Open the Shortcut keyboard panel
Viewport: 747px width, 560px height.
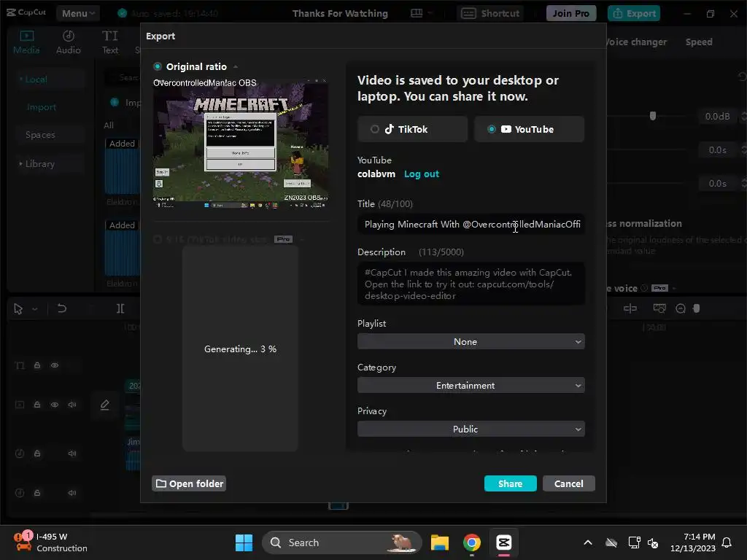(490, 13)
